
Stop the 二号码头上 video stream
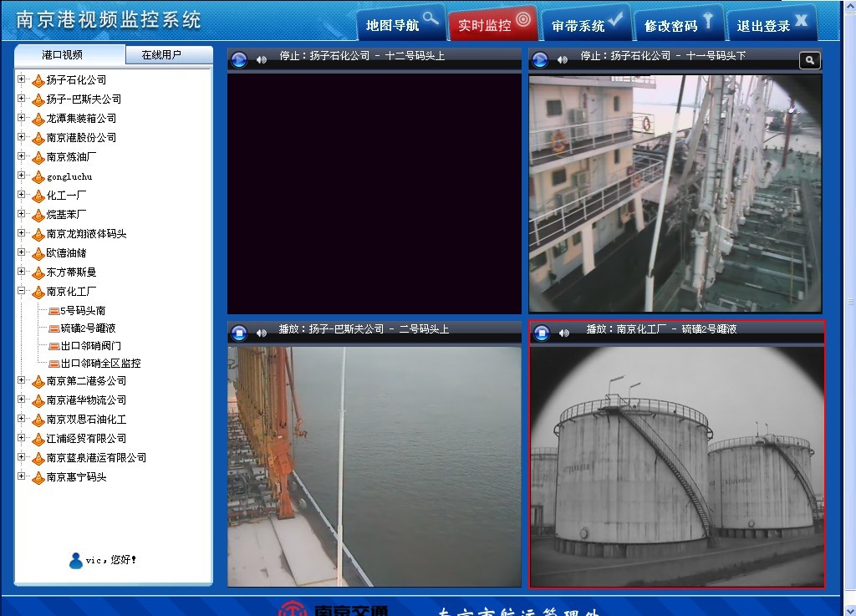click(239, 332)
